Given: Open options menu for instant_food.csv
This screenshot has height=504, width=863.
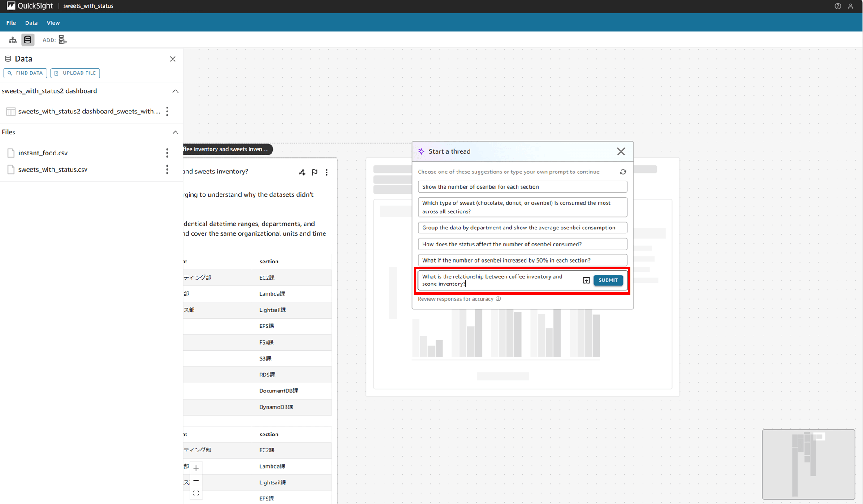Looking at the screenshot, I should coord(167,153).
